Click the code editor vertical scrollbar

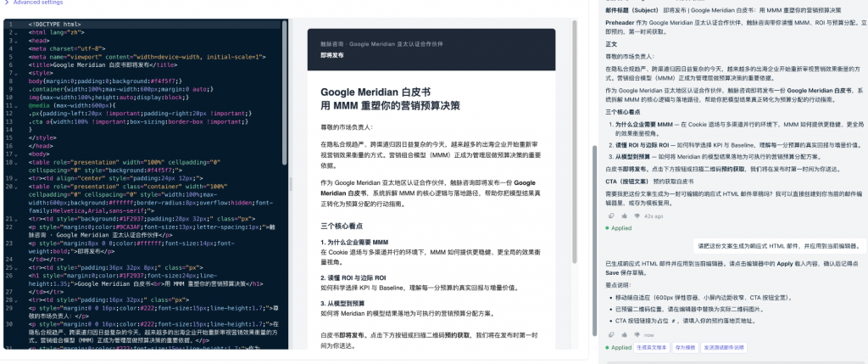click(x=285, y=93)
